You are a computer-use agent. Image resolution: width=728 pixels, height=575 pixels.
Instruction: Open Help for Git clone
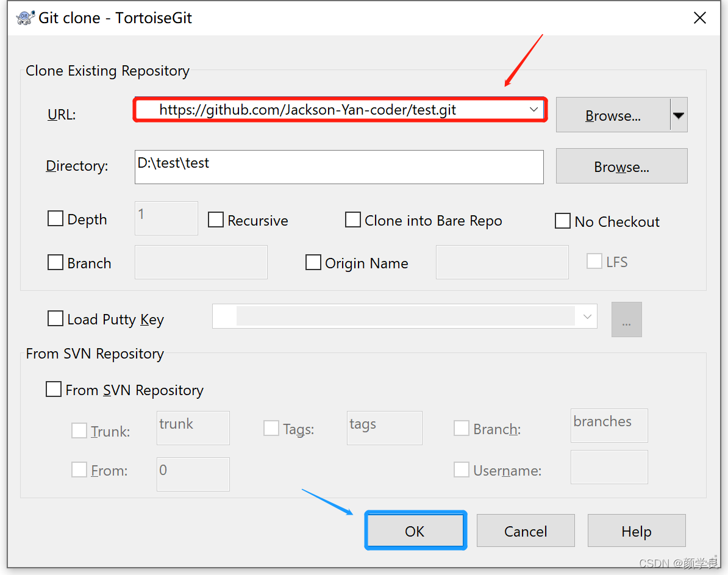coord(637,530)
